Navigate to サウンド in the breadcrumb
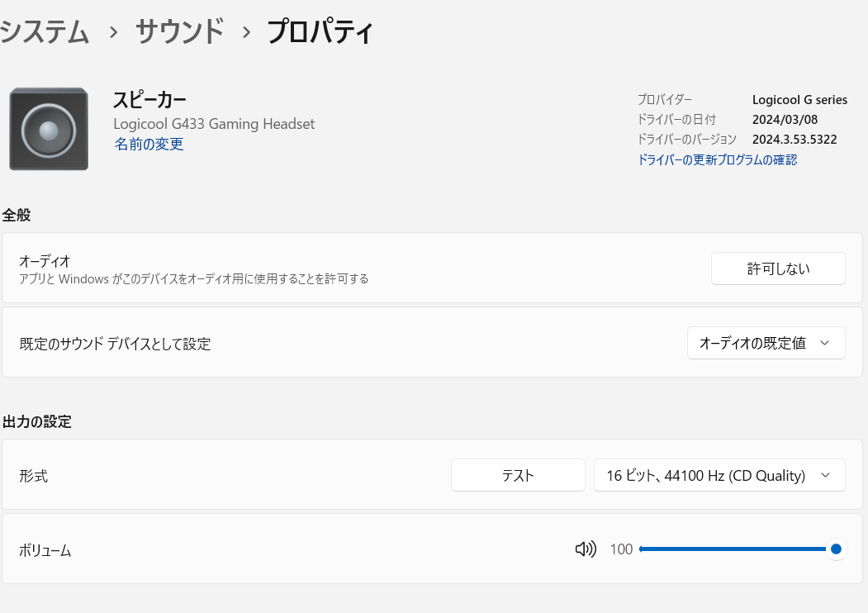This screenshot has height=613, width=868. point(179,32)
